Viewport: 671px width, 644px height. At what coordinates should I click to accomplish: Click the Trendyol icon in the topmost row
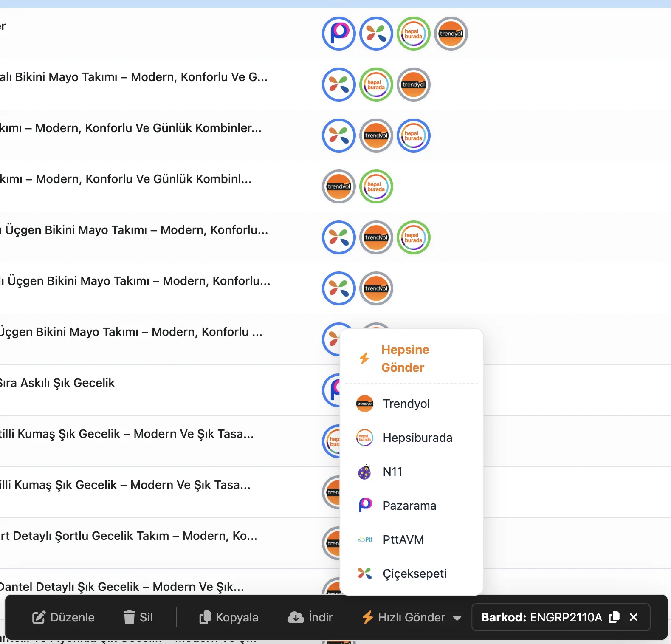[x=451, y=34]
